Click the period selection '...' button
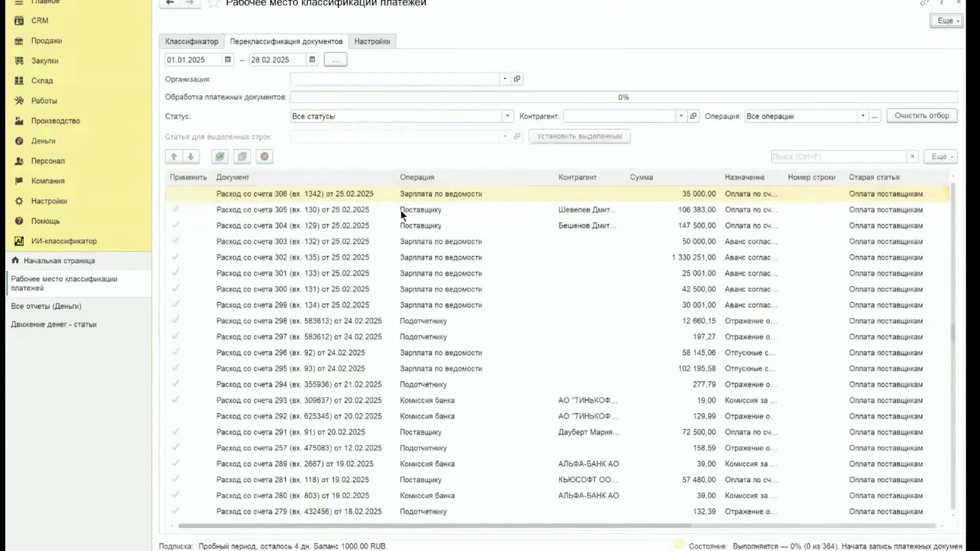This screenshot has width=980, height=551. 335,60
